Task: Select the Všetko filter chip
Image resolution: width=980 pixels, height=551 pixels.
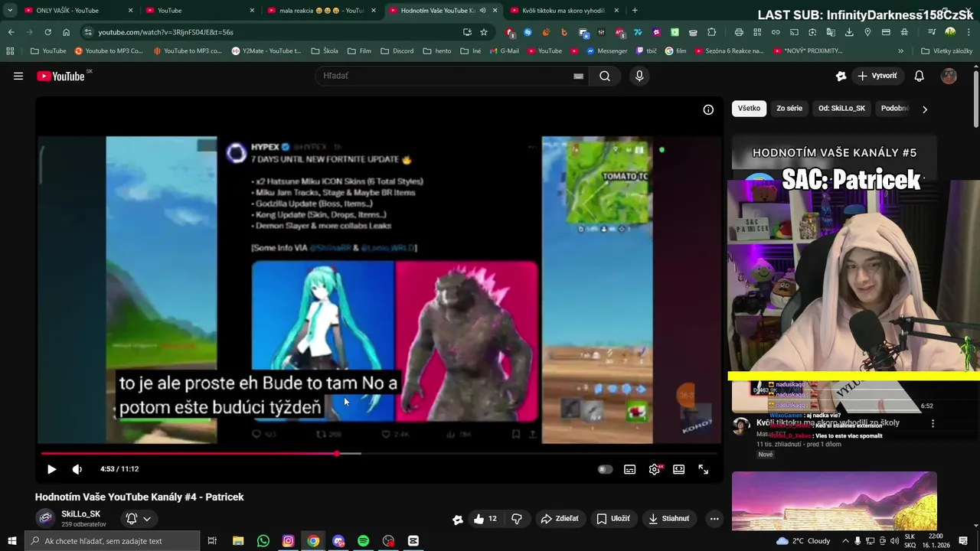Action: tap(749, 109)
